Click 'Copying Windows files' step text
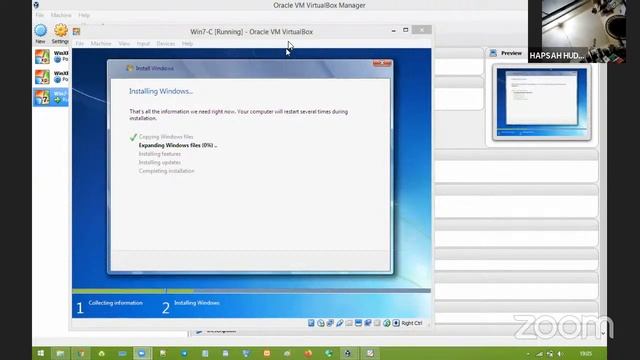 166,137
